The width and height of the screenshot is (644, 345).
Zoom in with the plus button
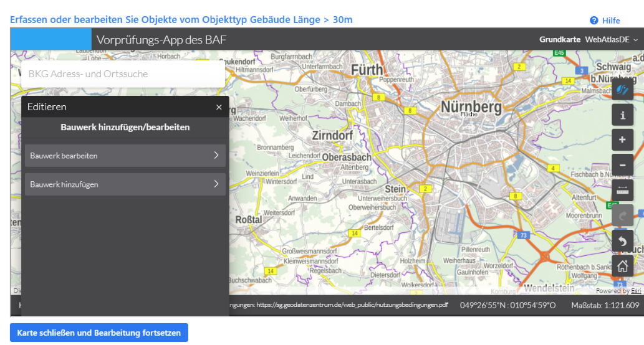click(622, 140)
